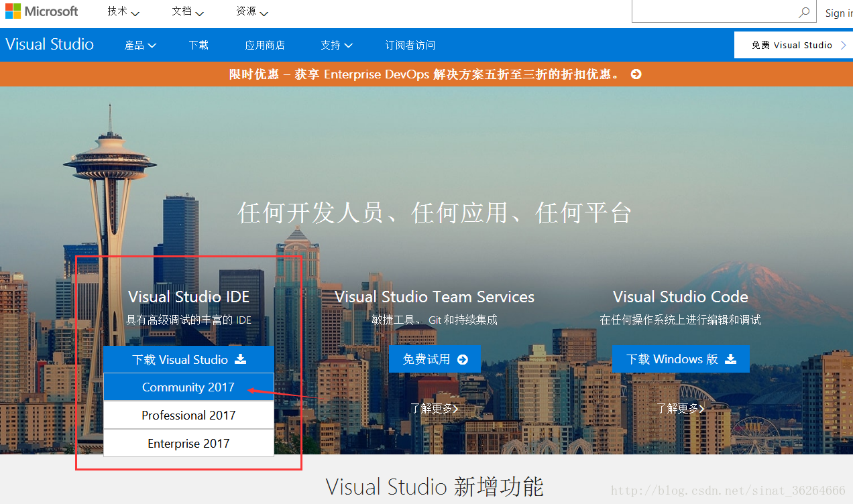Expand the 技术 dropdown menu

123,11
